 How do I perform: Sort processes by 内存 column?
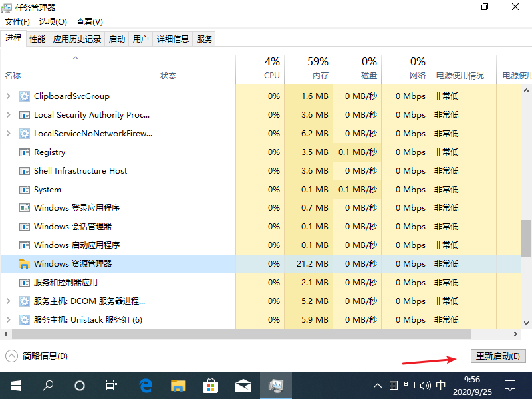coord(309,68)
